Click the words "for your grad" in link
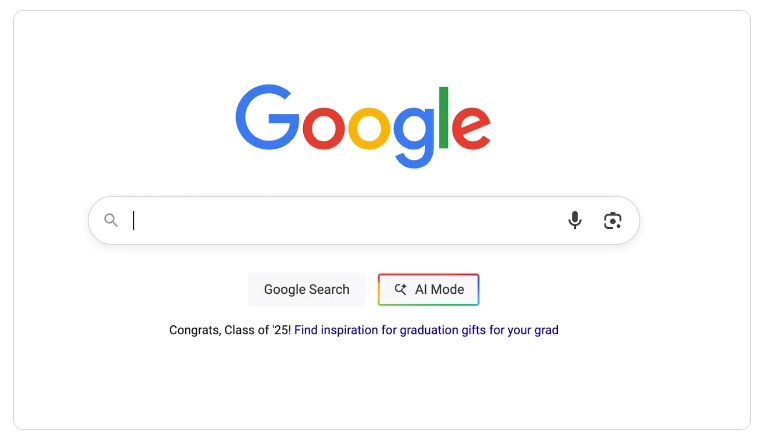Image resolution: width=765 pixels, height=442 pixels. point(524,330)
